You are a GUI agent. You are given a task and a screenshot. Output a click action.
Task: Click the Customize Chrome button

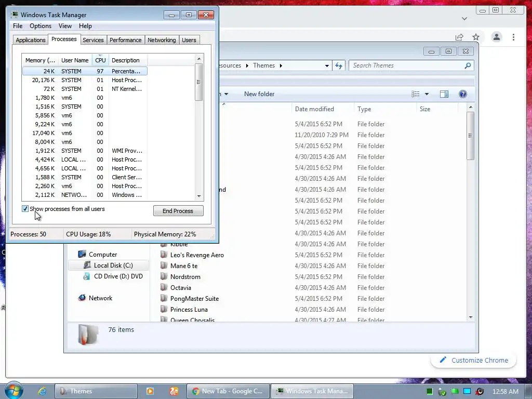pyautogui.click(x=474, y=361)
